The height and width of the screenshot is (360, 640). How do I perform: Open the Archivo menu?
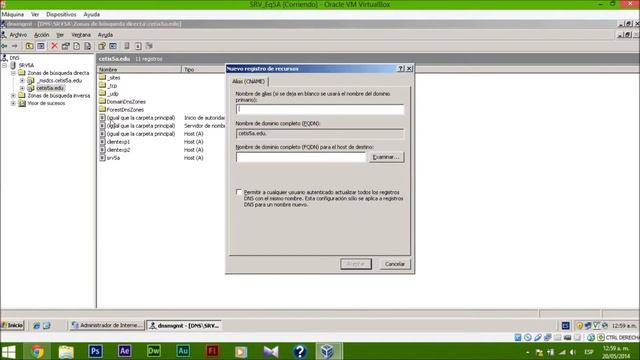[18, 35]
